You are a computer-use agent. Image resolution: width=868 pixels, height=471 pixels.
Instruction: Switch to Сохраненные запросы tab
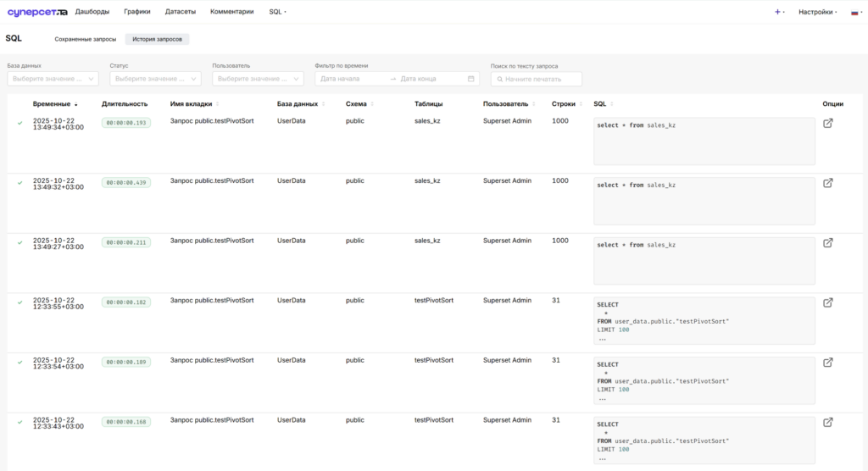click(x=86, y=39)
